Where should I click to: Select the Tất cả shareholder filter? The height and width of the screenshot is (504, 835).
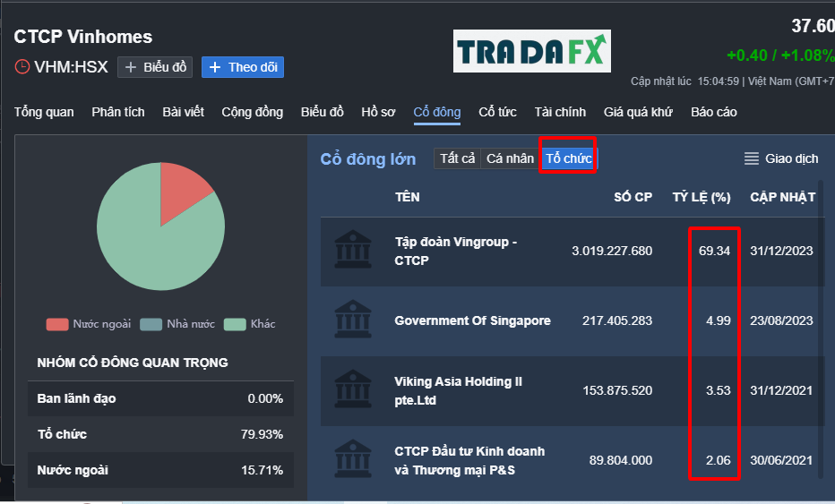[x=458, y=158]
